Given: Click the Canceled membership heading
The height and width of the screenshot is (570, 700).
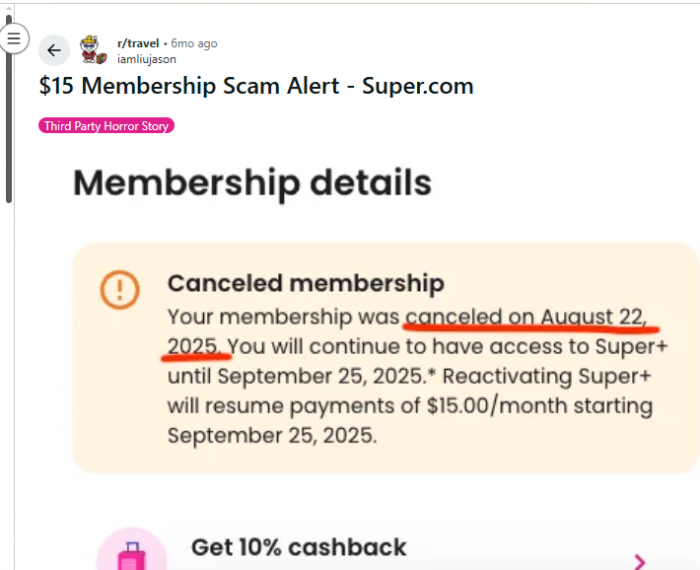Looking at the screenshot, I should [305, 284].
